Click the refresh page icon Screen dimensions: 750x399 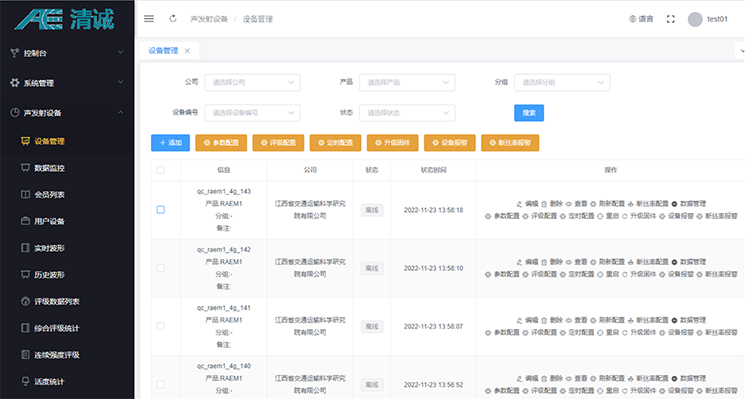click(173, 19)
